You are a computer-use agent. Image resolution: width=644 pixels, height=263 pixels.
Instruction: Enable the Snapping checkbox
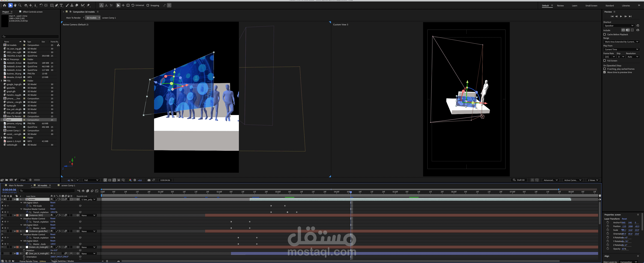(148, 5)
